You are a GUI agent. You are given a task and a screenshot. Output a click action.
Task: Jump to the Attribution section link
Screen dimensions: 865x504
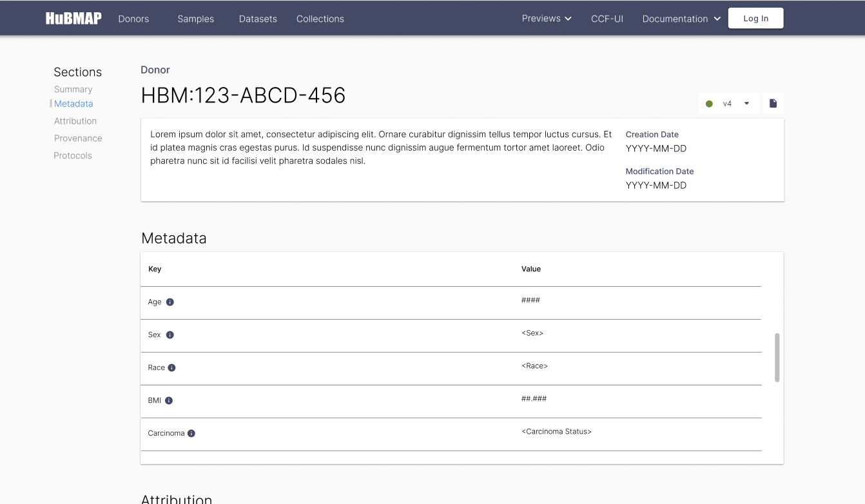pos(75,121)
